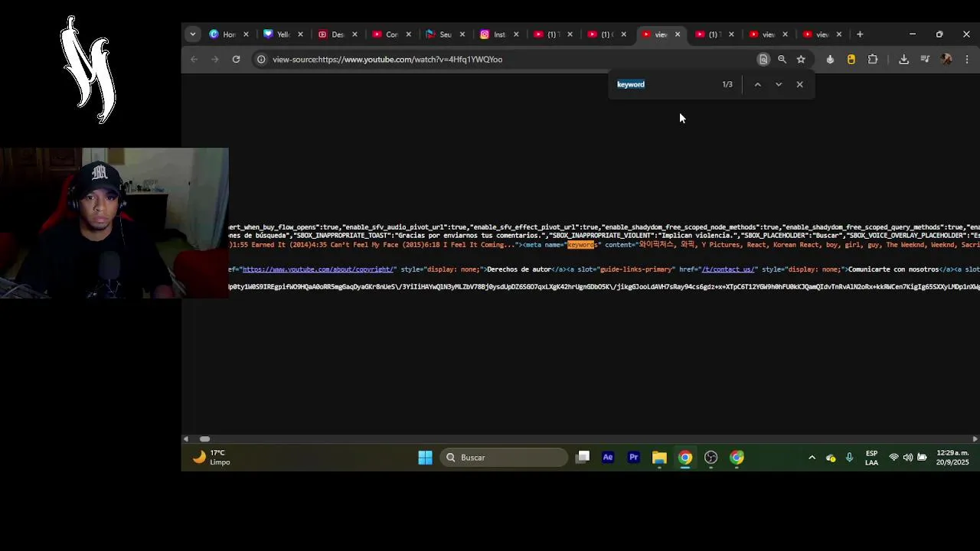Click the microphone tray icon
980x551 pixels.
(x=849, y=458)
